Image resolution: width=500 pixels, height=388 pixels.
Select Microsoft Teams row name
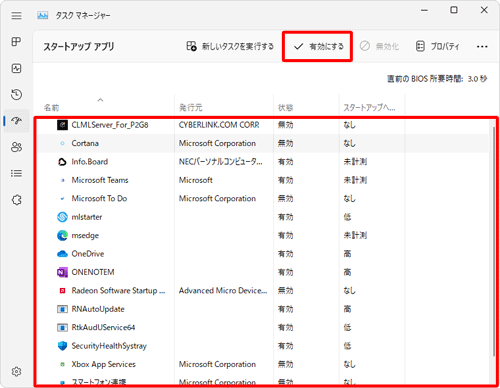pos(100,180)
